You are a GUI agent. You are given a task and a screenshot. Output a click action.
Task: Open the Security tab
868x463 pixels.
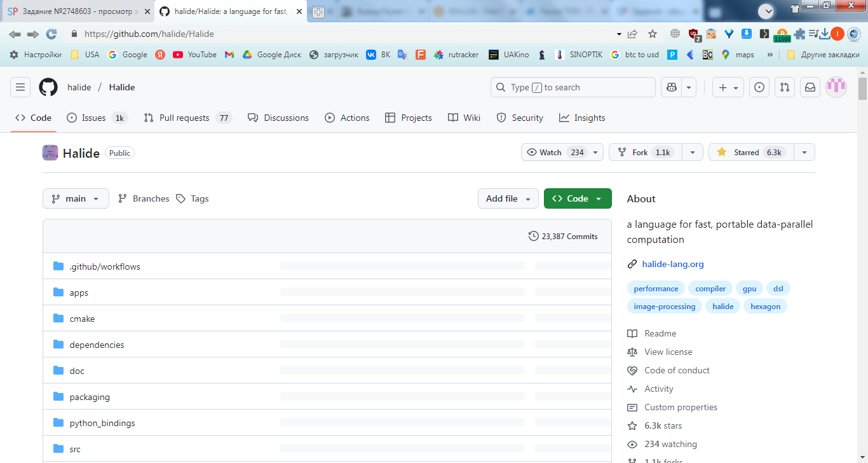pyautogui.click(x=520, y=118)
